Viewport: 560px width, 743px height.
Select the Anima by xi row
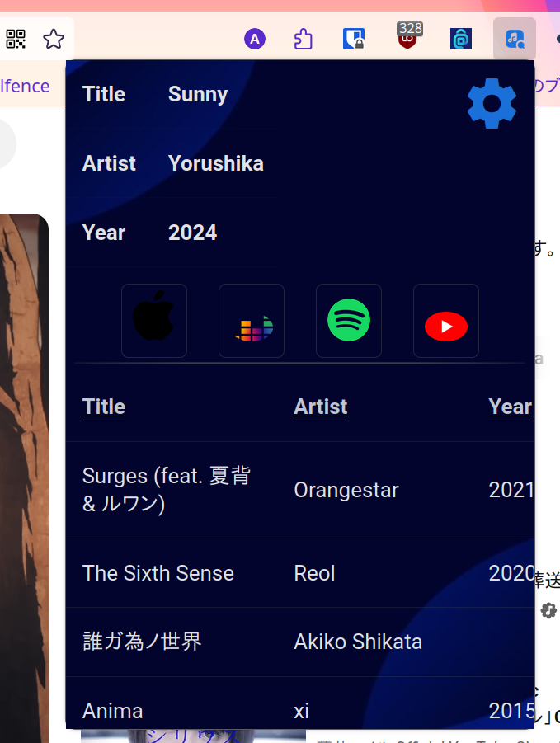point(300,703)
